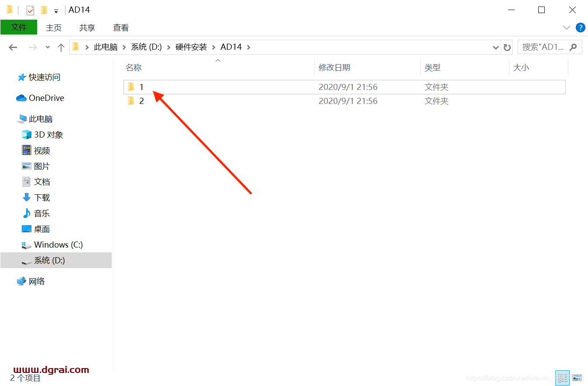The width and height of the screenshot is (588, 386).
Task: Open 文档 folder in the sidebar
Action: point(42,182)
